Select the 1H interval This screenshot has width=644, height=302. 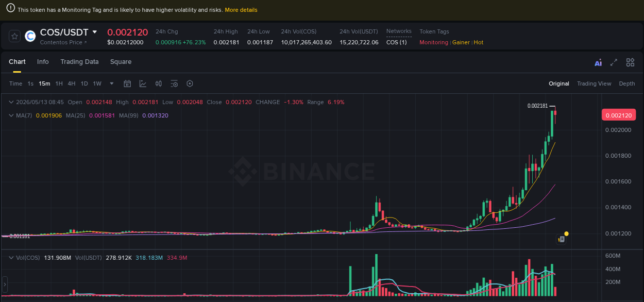59,83
